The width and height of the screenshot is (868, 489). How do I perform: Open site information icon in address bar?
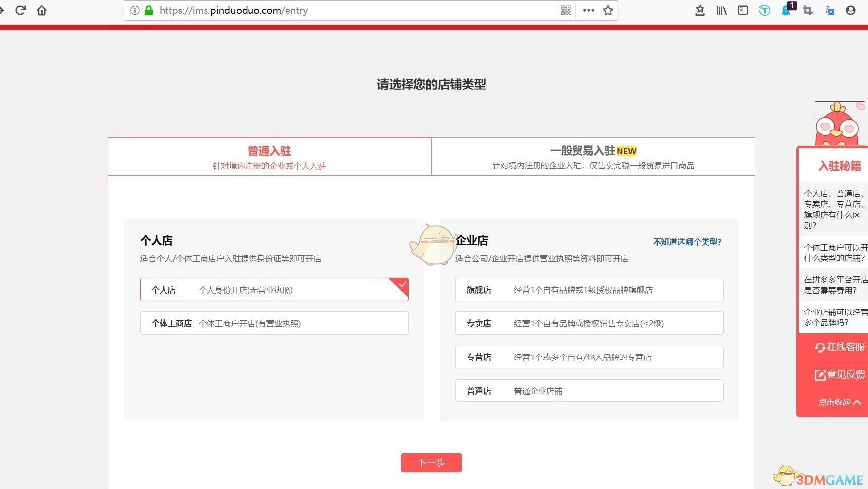tap(135, 10)
